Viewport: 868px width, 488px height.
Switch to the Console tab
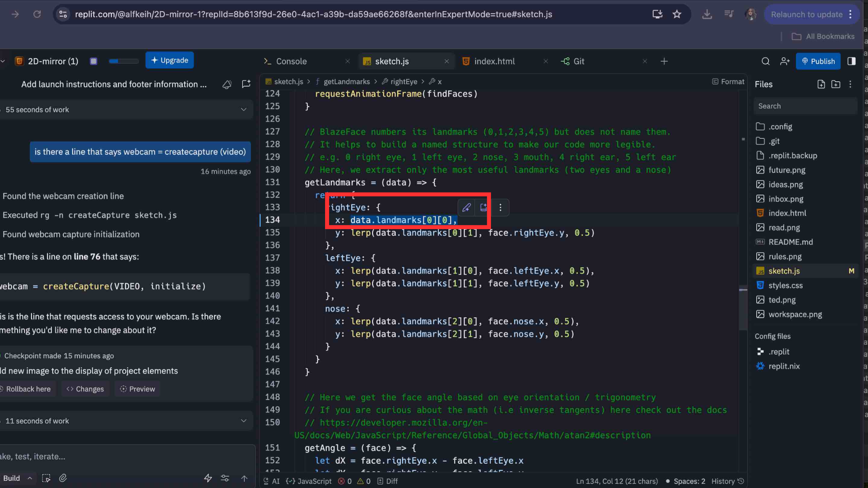291,61
